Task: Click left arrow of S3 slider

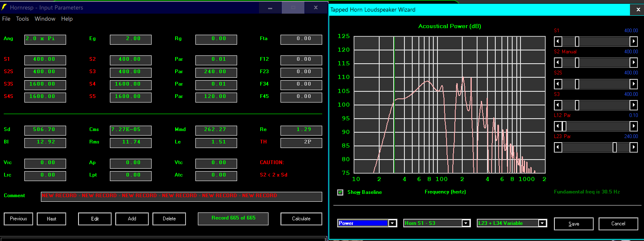Action: click(x=558, y=105)
